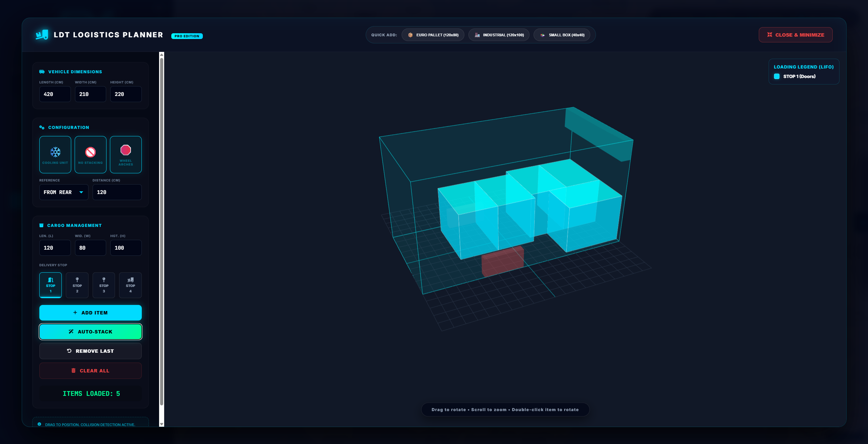Image resolution: width=868 pixels, height=444 pixels.
Task: Click the prohibition No Stacking icon
Action: [90, 152]
